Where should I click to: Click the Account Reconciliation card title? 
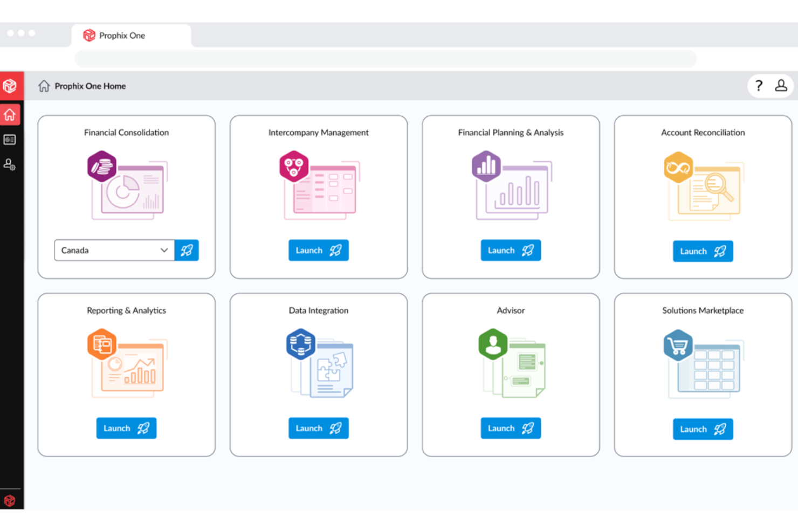pos(703,133)
